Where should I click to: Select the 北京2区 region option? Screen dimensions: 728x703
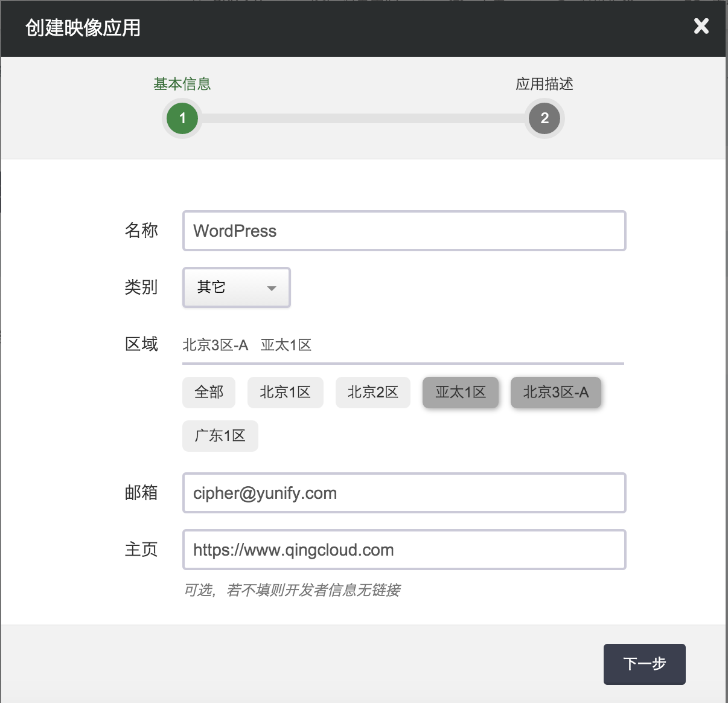(372, 393)
